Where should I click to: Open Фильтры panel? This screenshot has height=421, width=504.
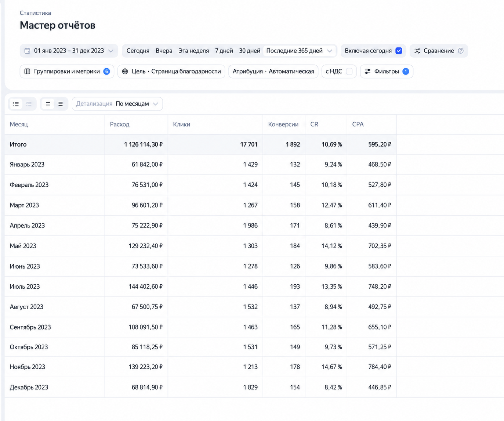click(x=387, y=71)
